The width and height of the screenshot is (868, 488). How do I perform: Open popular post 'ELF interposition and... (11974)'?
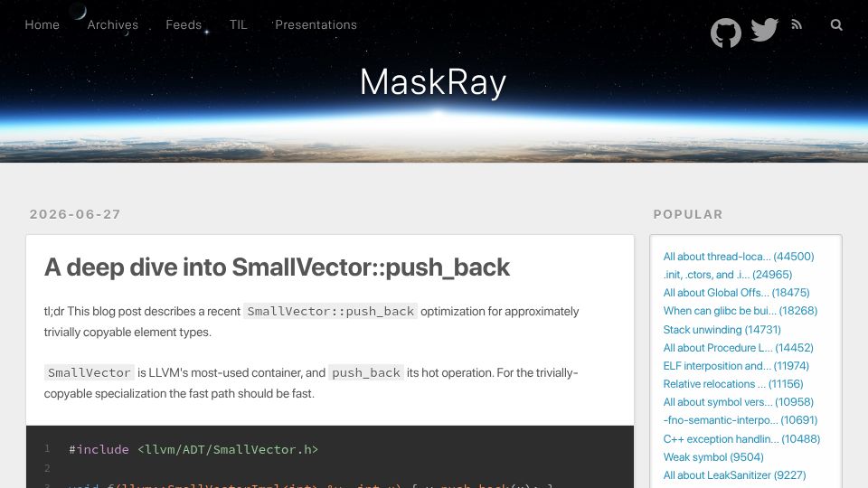736,366
